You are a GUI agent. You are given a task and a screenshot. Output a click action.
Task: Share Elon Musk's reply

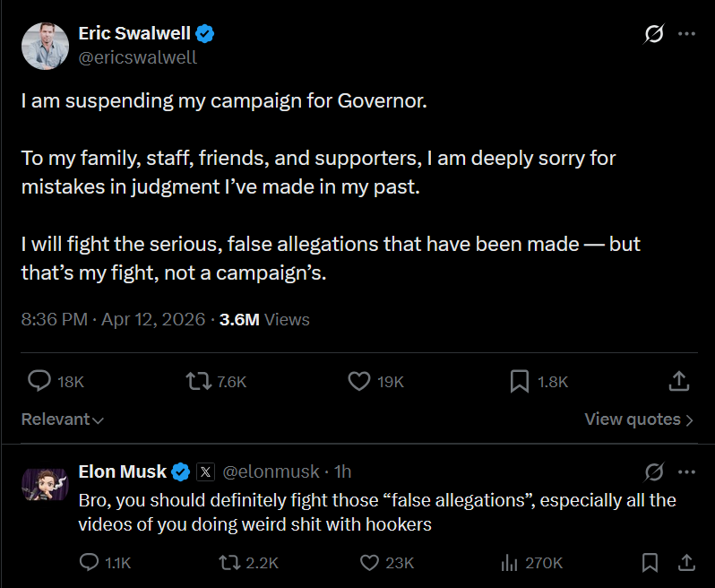(686, 562)
